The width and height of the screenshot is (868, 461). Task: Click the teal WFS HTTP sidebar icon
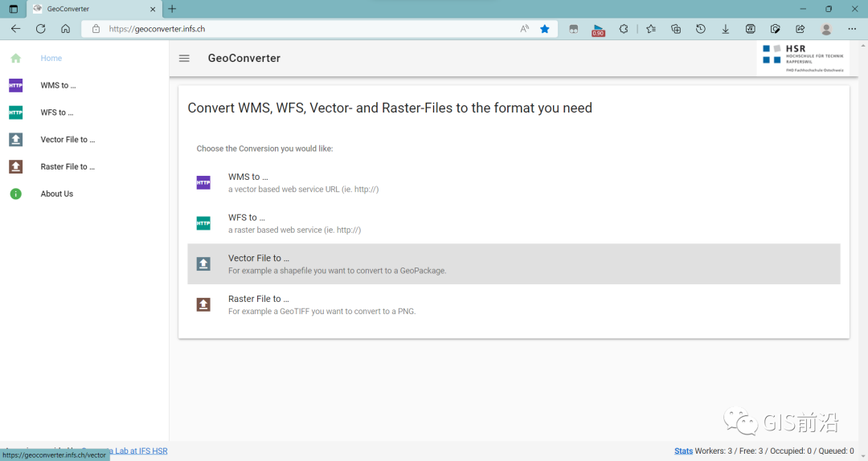15,112
